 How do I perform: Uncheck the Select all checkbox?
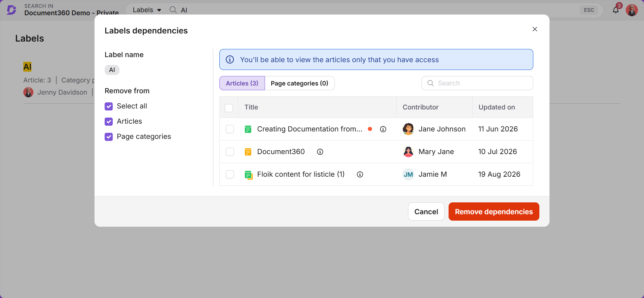tap(109, 106)
